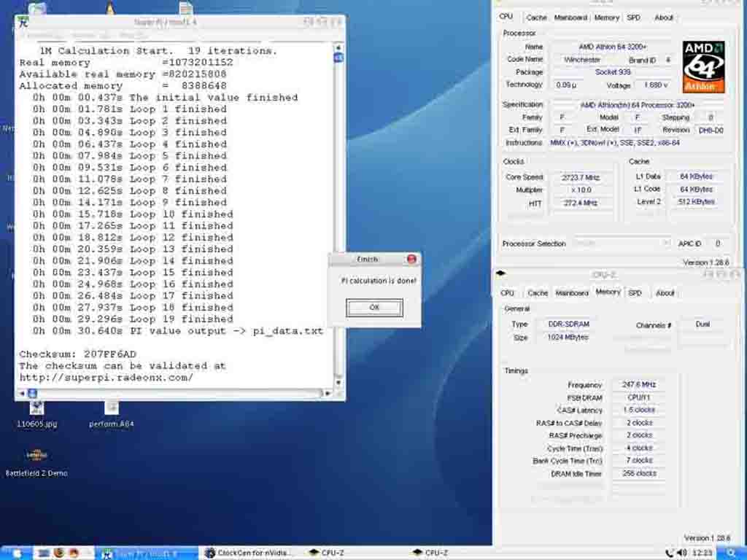747x560 pixels.
Task: Click the Super PI horizontal scrollbar thumb
Action: [x=32, y=393]
